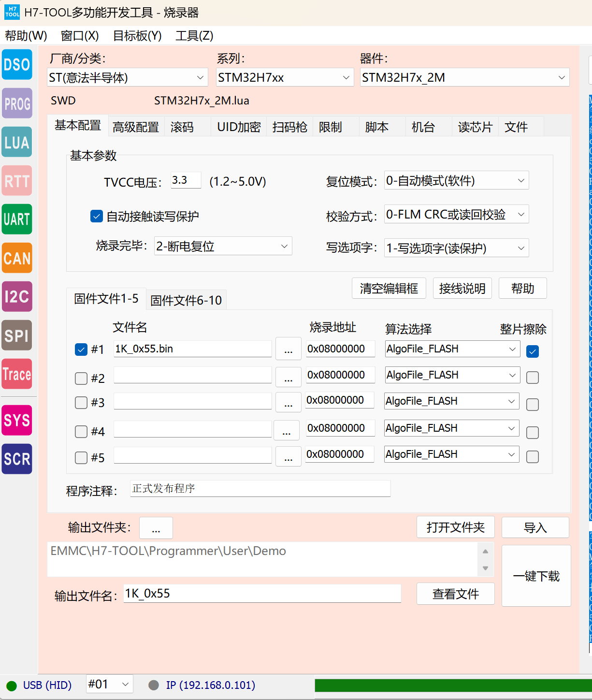Viewport: 592px width, 700px height.
Task: Open 算法选择 dropdown for file #5
Action: click(452, 454)
